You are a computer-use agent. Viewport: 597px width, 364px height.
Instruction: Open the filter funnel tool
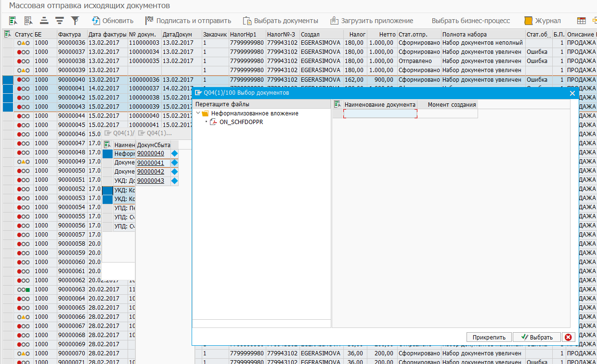tap(75, 21)
